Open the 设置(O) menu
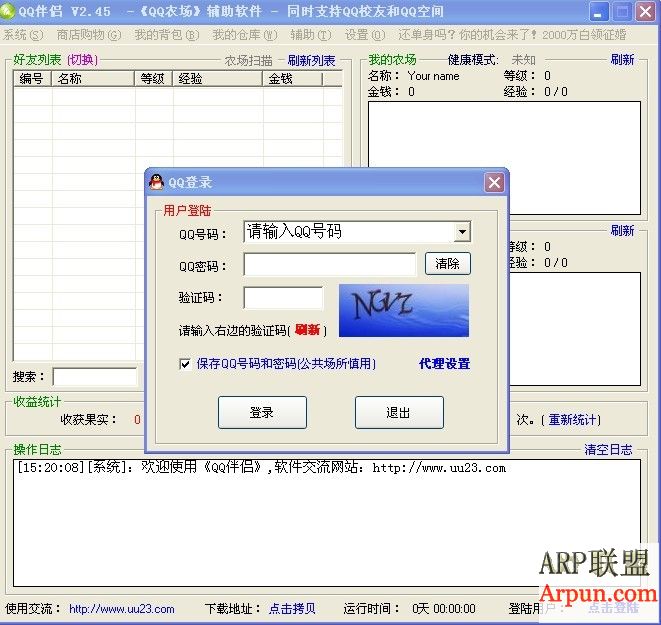The width and height of the screenshot is (661, 625). pyautogui.click(x=365, y=35)
